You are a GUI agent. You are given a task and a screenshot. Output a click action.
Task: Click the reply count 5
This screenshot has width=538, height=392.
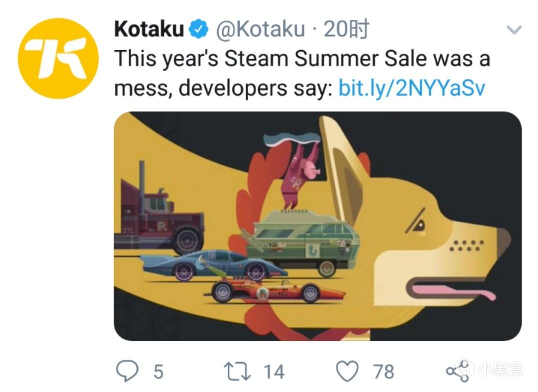pyautogui.click(x=158, y=372)
